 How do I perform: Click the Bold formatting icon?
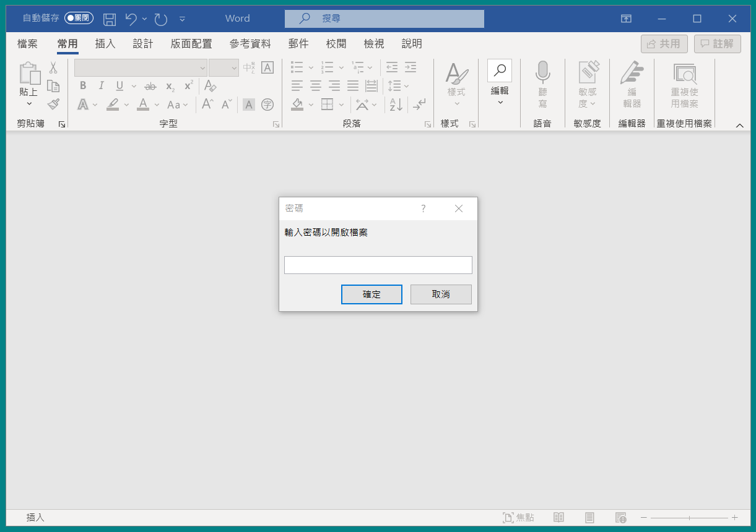point(83,86)
